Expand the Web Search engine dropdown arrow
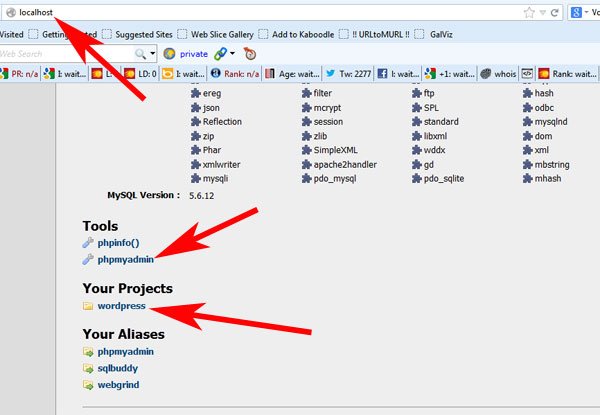This screenshot has width=600, height=415. point(153,53)
